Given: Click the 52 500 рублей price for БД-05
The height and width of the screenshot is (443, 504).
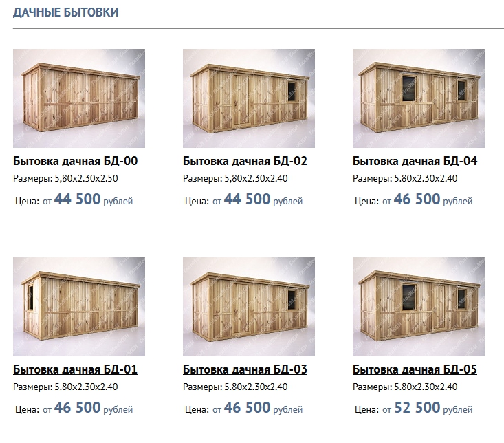Looking at the screenshot, I should [433, 408].
